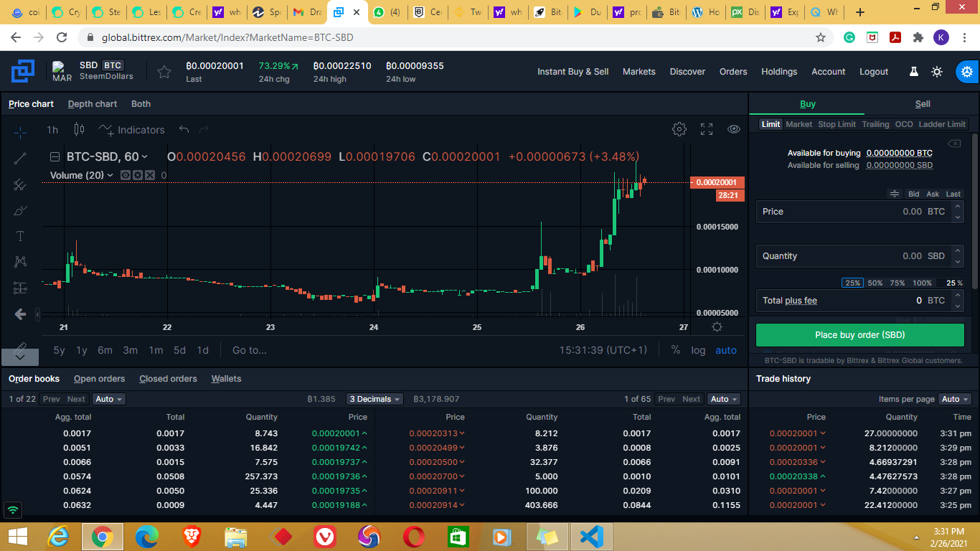Screen dimensions: 980x551
Task: Open Holdings page
Action: [x=779, y=72]
